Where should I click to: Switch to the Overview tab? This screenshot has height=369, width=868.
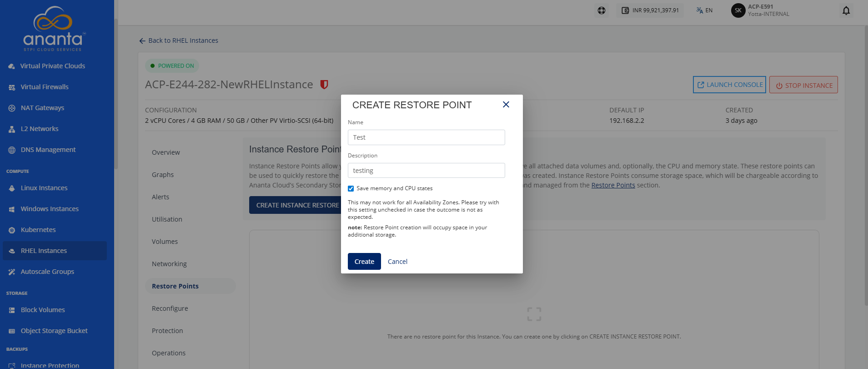coord(166,152)
